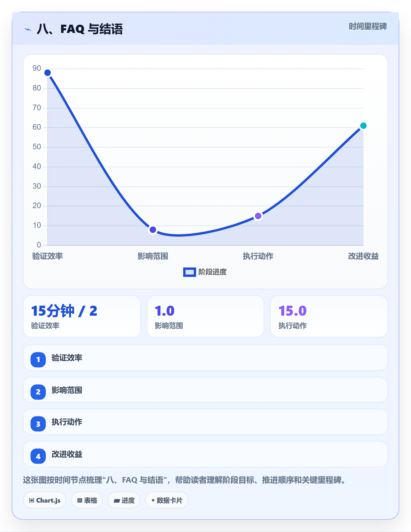
Task: Click the 阶段进度 legend color box
Action: point(189,272)
